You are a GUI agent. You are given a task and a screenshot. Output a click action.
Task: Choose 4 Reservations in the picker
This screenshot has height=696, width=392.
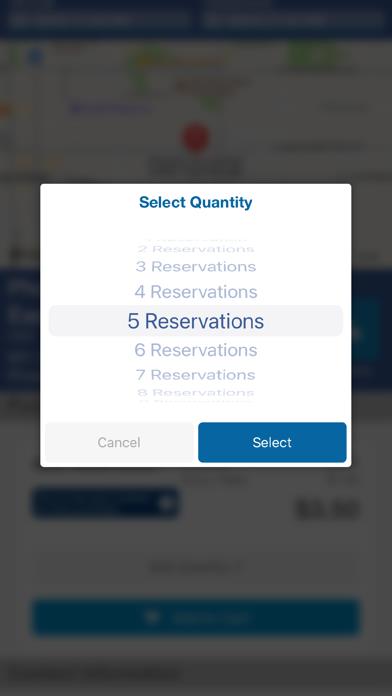coord(196,292)
